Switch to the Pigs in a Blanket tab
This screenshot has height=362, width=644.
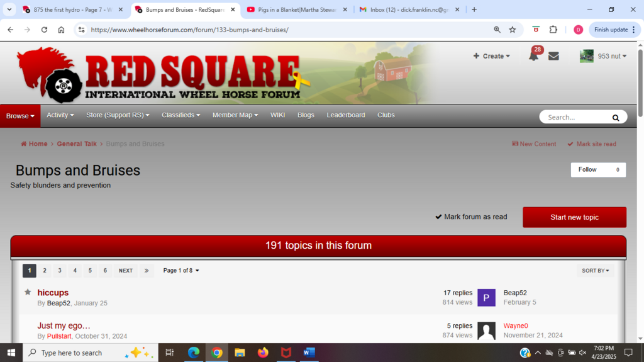tap(296, 9)
